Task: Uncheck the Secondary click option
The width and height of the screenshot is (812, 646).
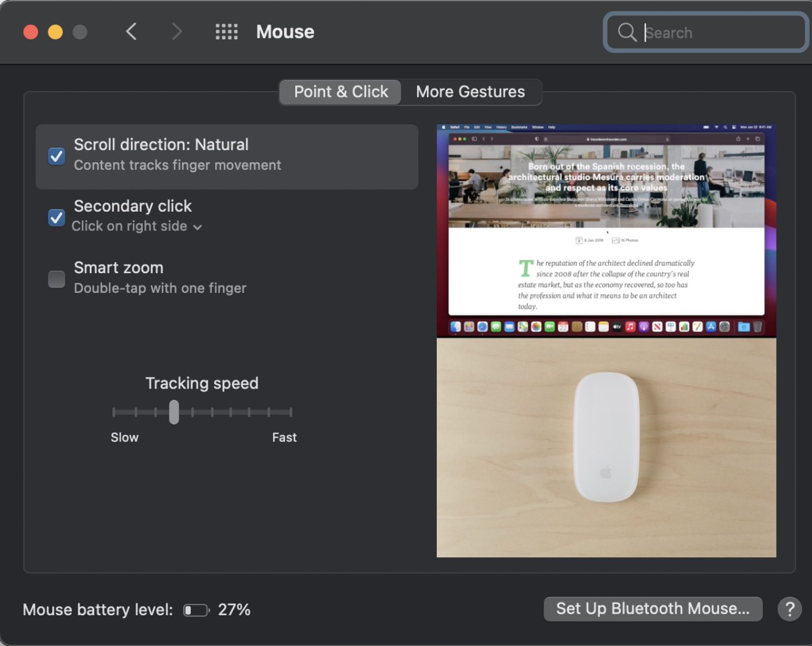Action: (x=56, y=217)
